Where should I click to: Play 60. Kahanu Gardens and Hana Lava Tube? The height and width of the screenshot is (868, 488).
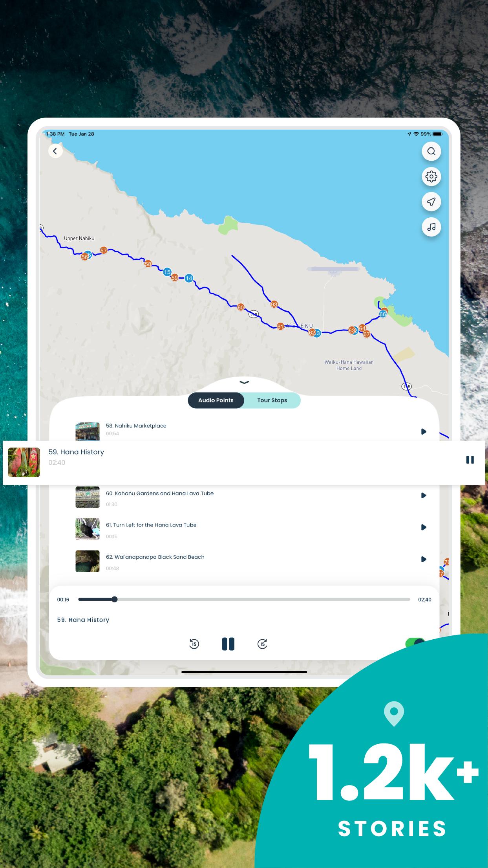[424, 495]
